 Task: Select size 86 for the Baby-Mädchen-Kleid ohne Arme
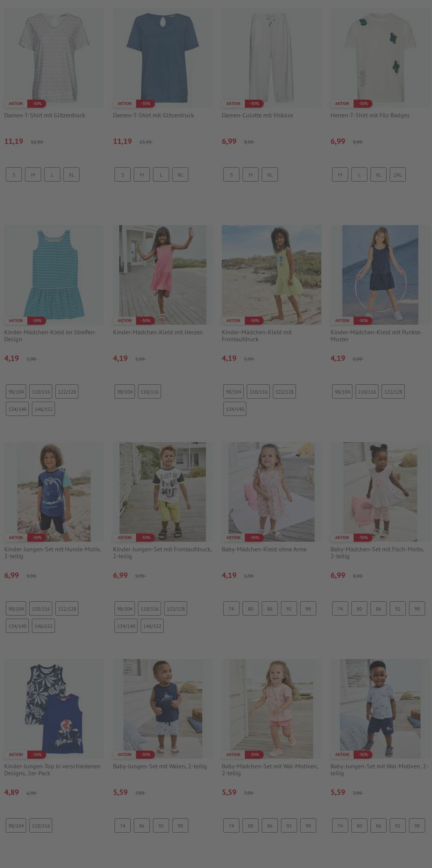click(270, 609)
